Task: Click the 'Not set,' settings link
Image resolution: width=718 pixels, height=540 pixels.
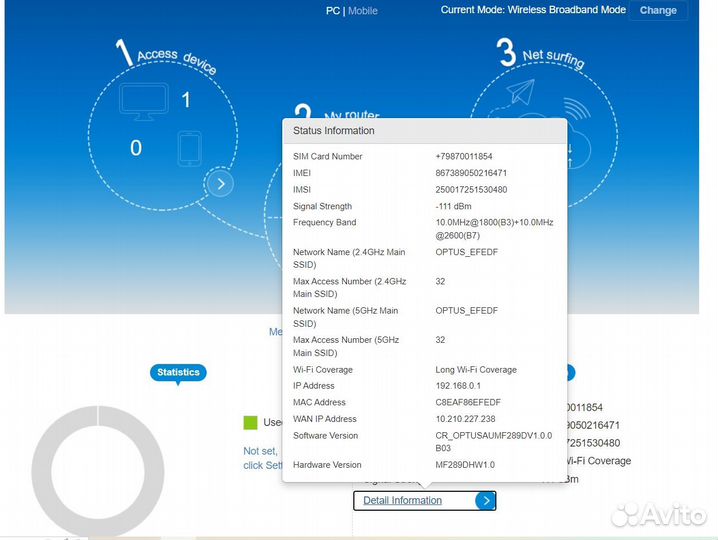Action: coord(260,451)
